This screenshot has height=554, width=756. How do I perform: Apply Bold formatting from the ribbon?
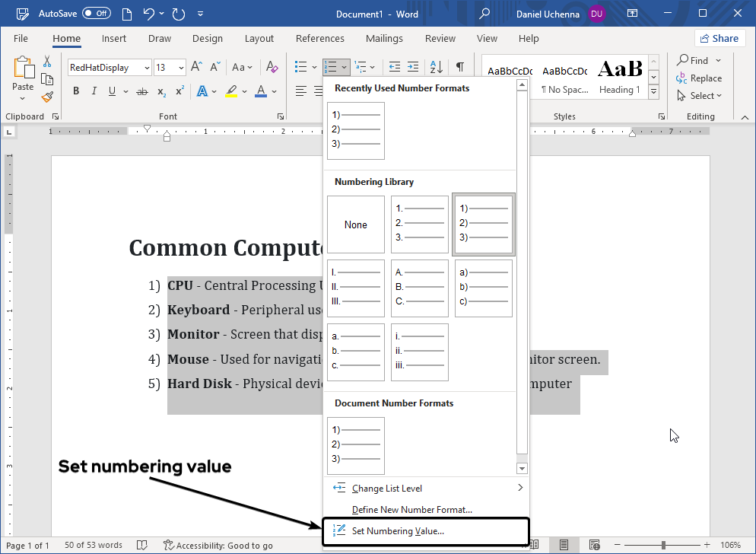[x=76, y=91]
